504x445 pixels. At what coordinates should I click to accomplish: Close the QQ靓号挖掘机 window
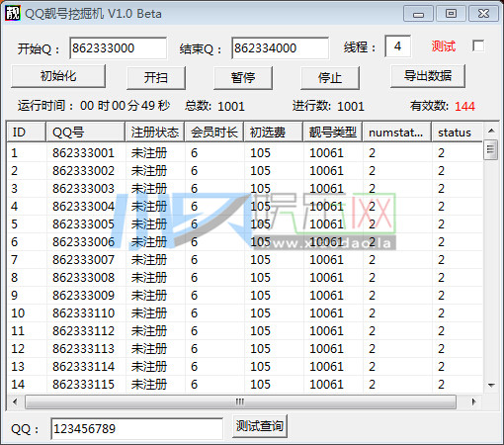[x=483, y=14]
